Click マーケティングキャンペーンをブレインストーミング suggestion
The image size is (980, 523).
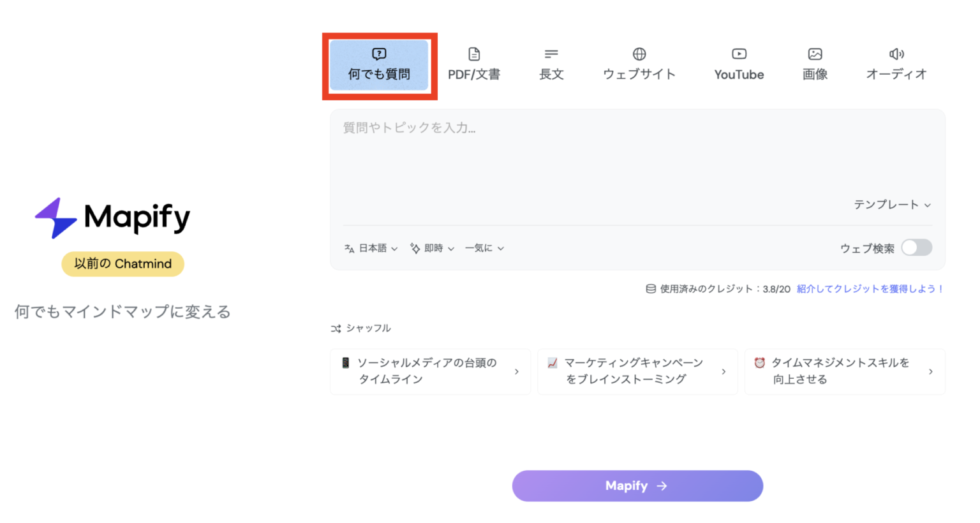(637, 371)
